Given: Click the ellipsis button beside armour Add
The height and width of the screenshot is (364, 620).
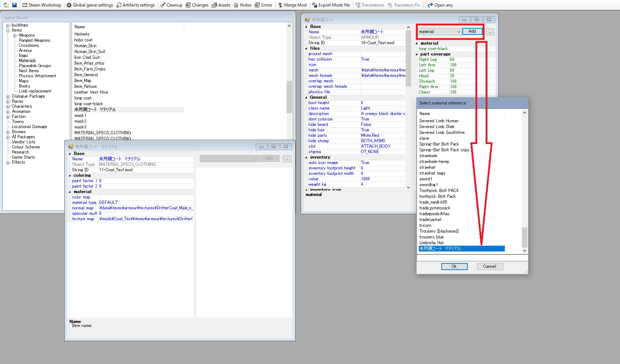Looking at the screenshot, I should click(490, 32).
